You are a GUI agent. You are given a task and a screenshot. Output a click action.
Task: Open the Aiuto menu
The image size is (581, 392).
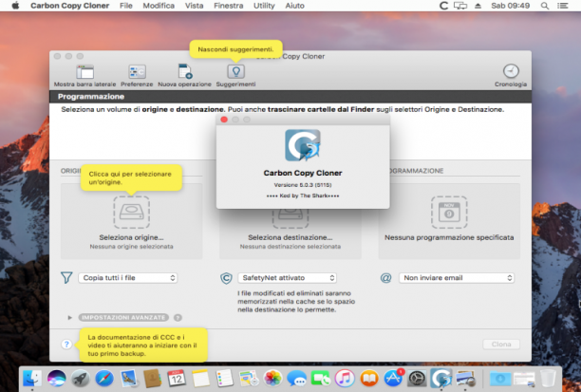click(295, 6)
